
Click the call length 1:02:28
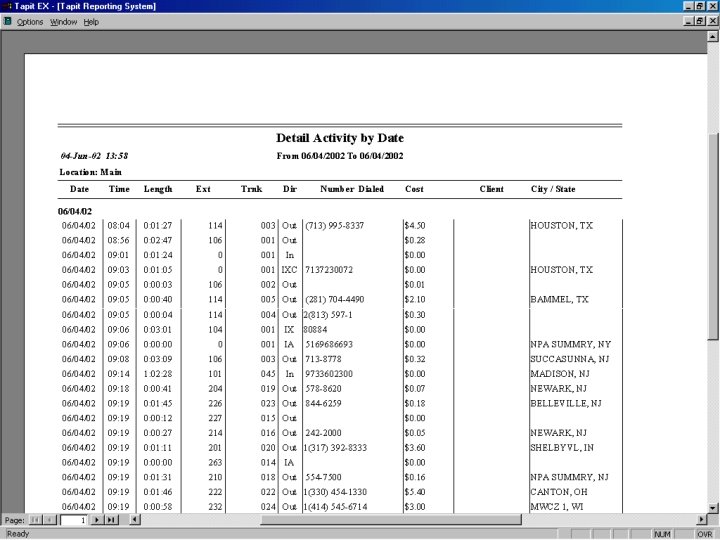tap(158, 374)
